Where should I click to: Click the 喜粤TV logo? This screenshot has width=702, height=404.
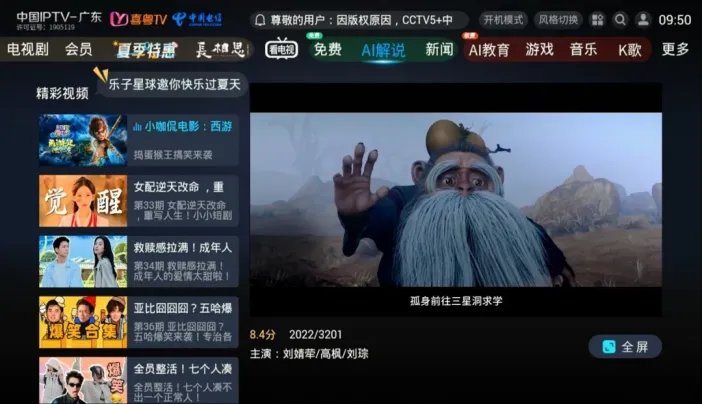[138, 19]
